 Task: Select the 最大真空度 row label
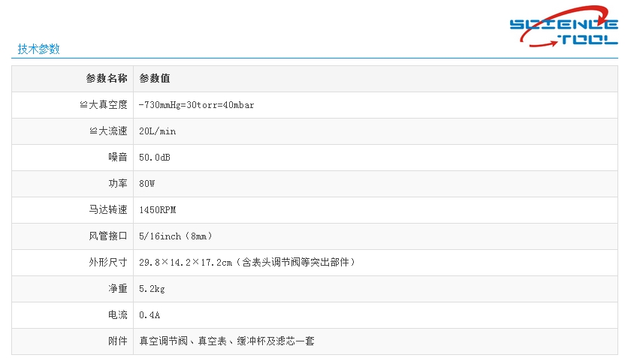tap(104, 105)
